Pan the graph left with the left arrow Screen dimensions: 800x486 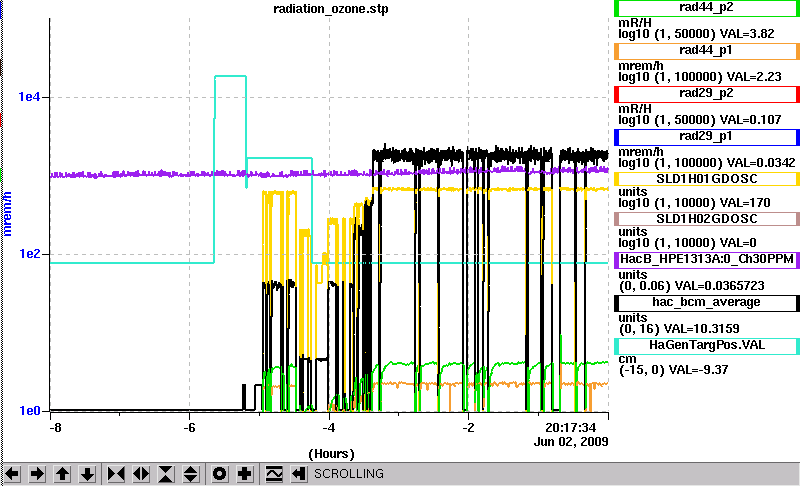12,474
